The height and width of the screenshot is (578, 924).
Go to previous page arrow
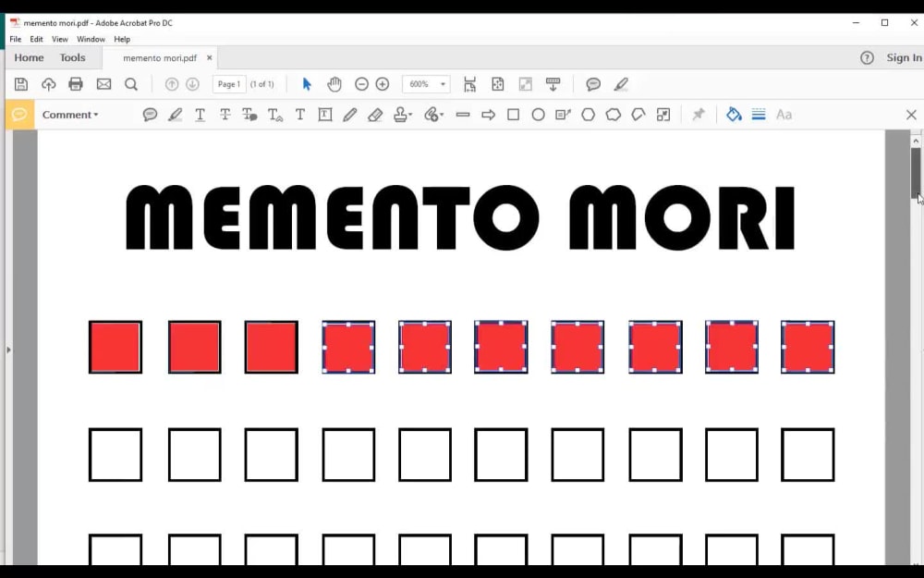tap(172, 84)
